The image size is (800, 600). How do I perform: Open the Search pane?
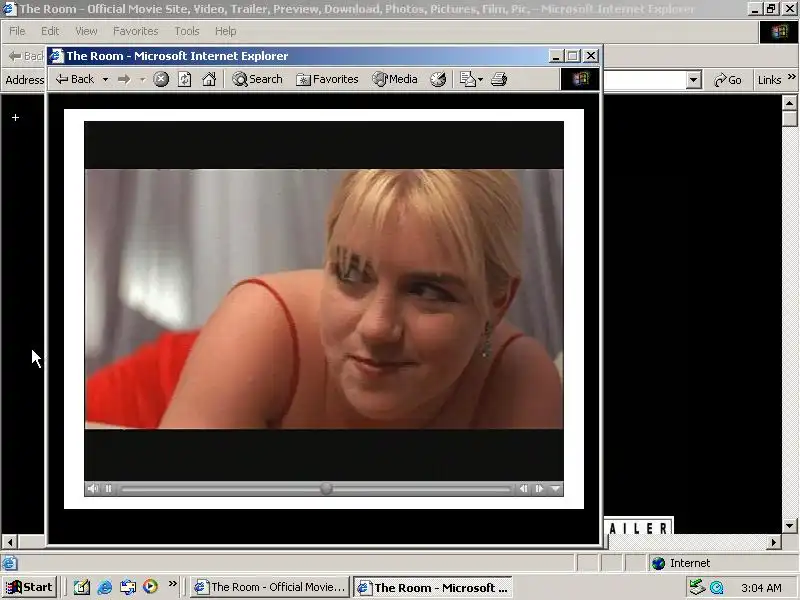click(x=257, y=79)
